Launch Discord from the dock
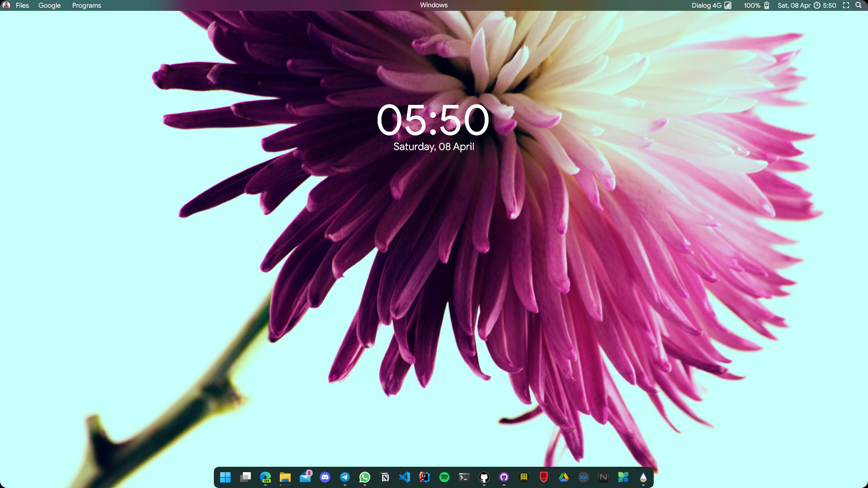The image size is (868, 488). point(325,477)
